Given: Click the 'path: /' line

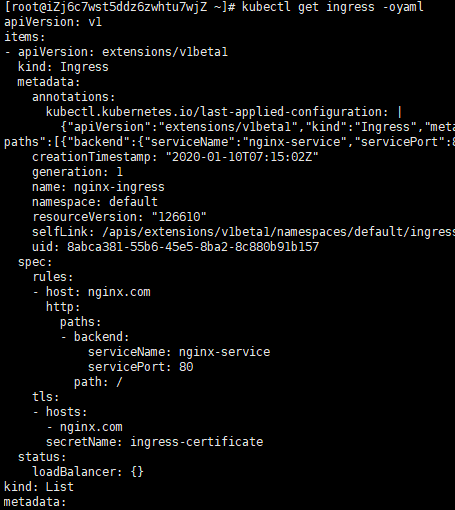Looking at the screenshot, I should point(98,382).
